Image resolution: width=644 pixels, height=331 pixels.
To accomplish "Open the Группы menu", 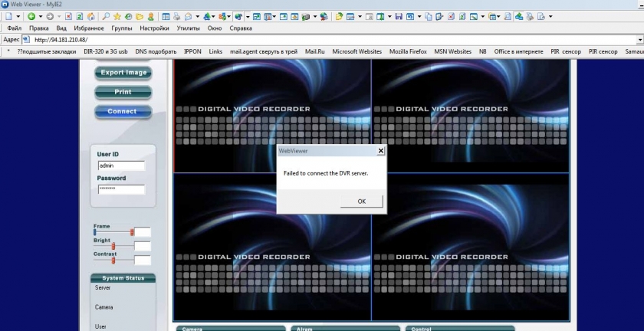I will click(122, 28).
